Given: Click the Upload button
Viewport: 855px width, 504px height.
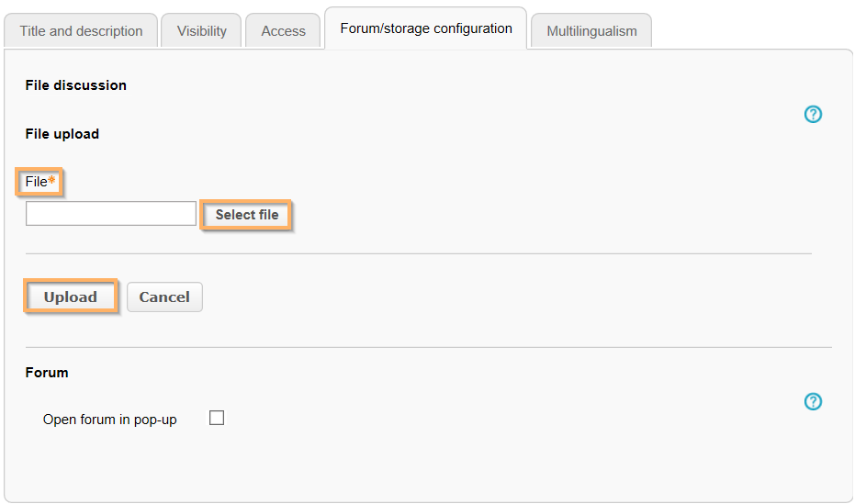Looking at the screenshot, I should pos(71,297).
